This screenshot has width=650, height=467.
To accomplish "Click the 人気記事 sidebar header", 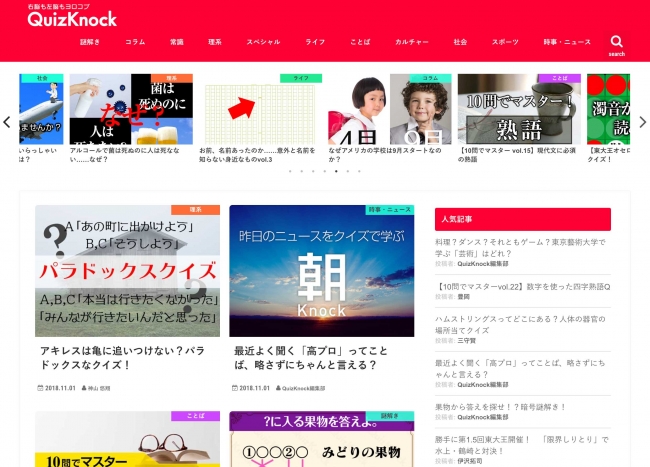I will click(523, 219).
